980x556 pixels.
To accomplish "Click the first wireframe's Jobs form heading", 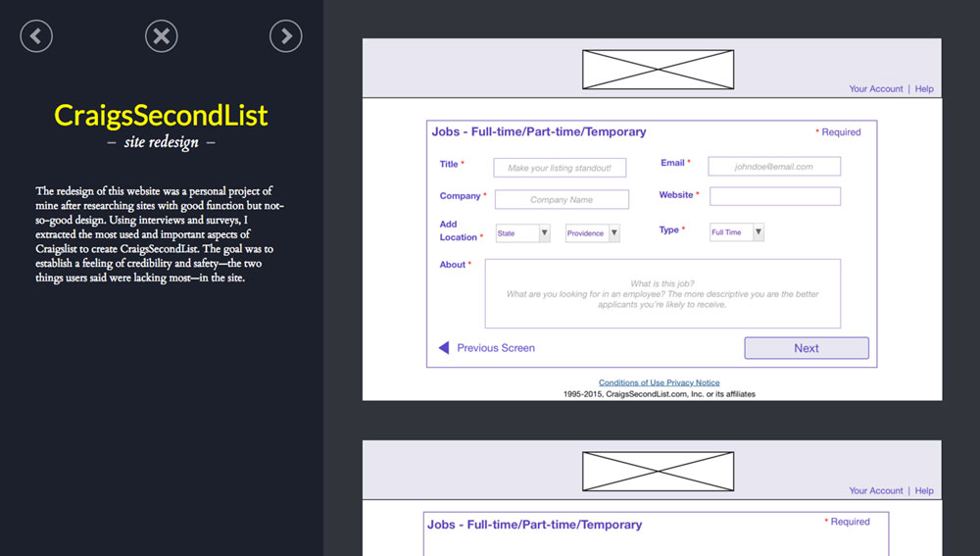I will 539,132.
